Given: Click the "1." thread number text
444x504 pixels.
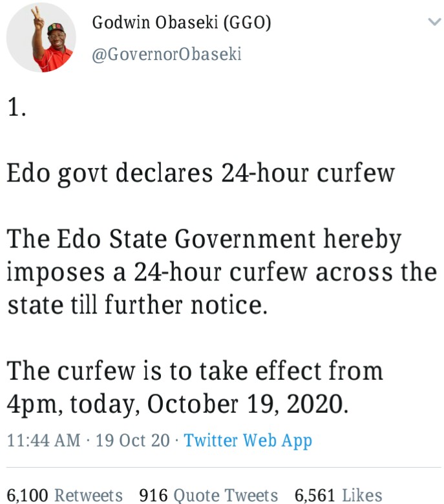Looking at the screenshot, I should 17,108.
